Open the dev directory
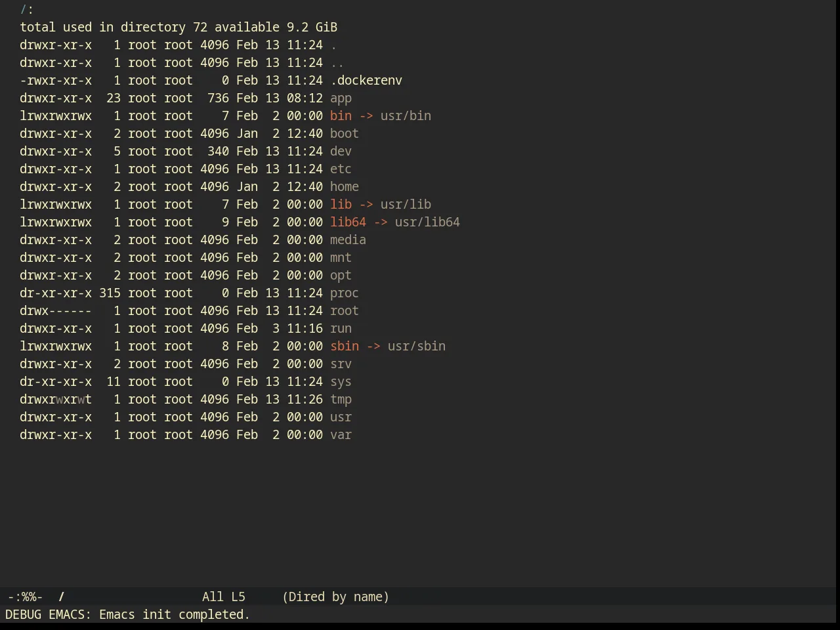 coord(341,152)
